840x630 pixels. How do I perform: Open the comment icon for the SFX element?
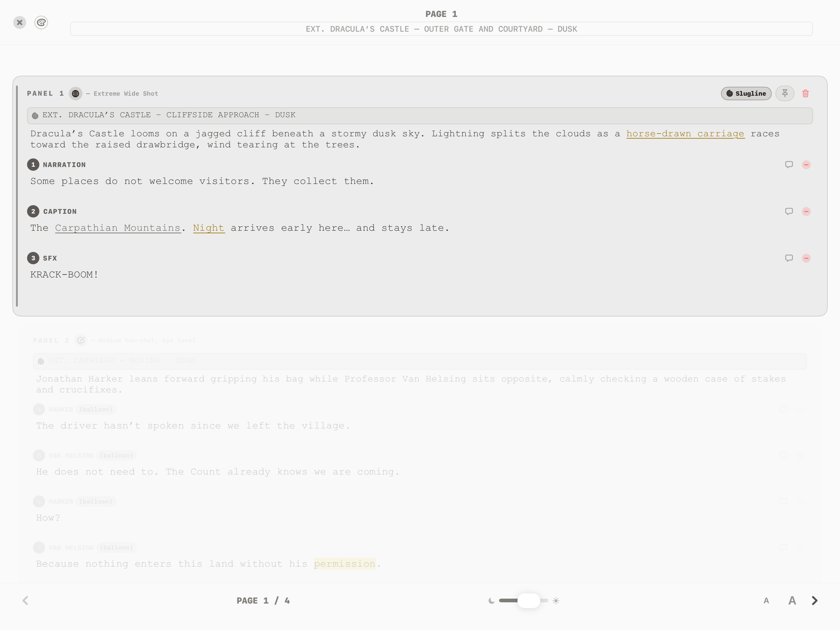(x=789, y=258)
